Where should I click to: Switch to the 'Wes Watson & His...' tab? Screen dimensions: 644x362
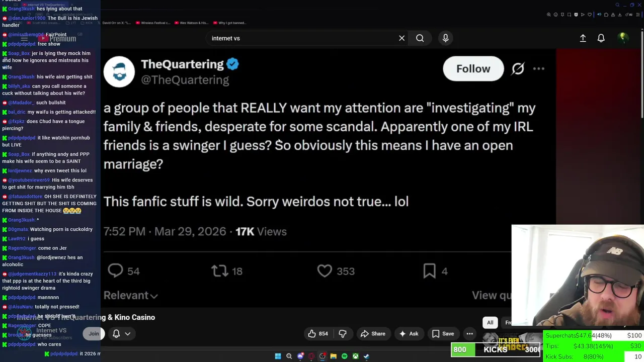[x=193, y=23]
